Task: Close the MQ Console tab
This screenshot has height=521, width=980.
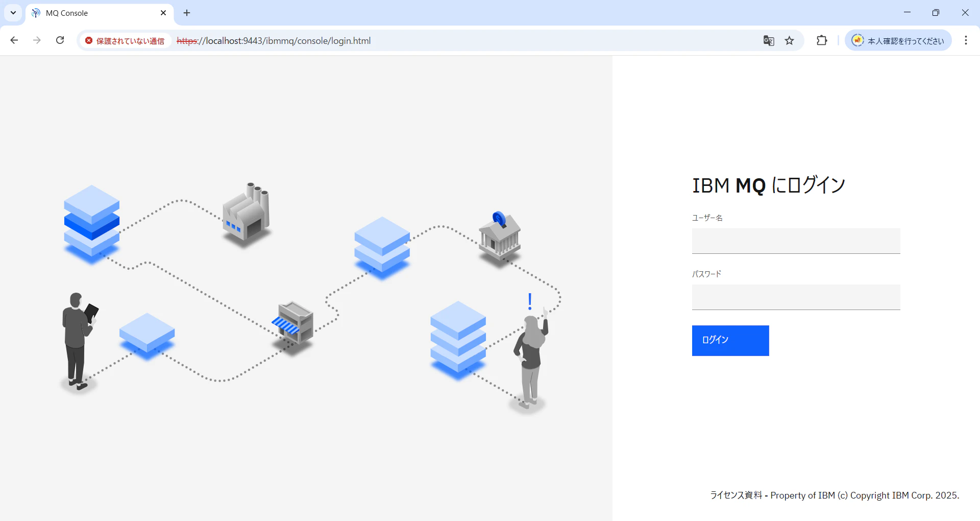Action: [x=163, y=13]
